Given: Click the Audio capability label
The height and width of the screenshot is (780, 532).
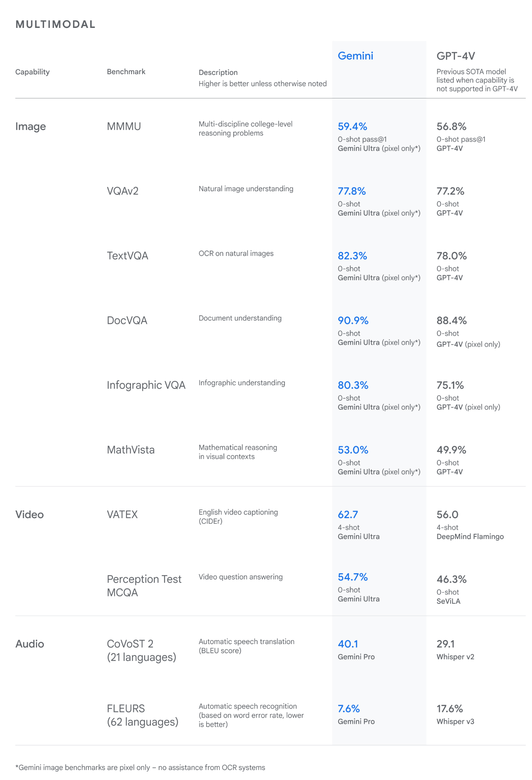Looking at the screenshot, I should pyautogui.click(x=30, y=644).
